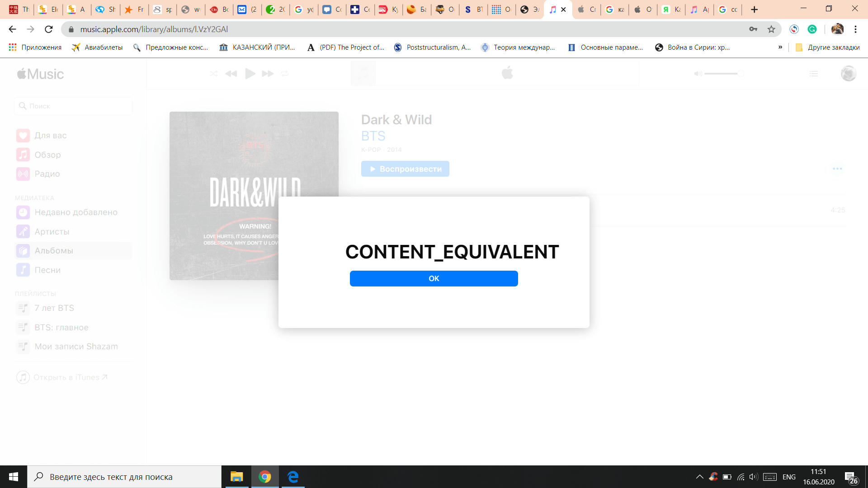Open Edge from the taskbar

point(293,477)
